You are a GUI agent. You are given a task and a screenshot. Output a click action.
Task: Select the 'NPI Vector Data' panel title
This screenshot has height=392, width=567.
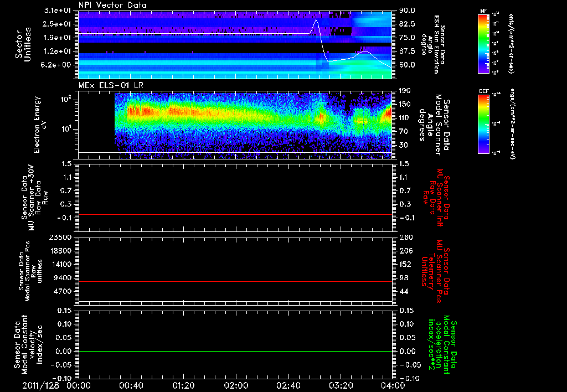pos(112,5)
